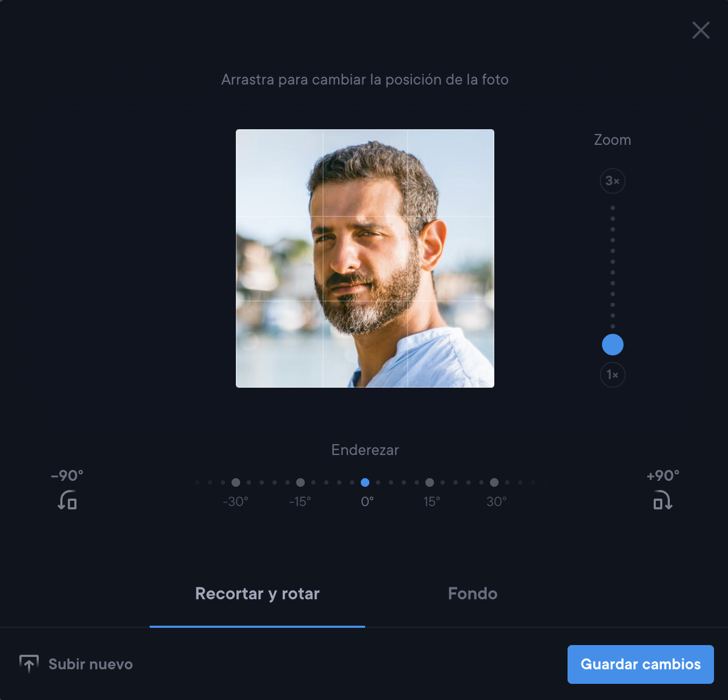The height and width of the screenshot is (700, 728).
Task: Click the rotate right +90° icon
Action: point(662,500)
